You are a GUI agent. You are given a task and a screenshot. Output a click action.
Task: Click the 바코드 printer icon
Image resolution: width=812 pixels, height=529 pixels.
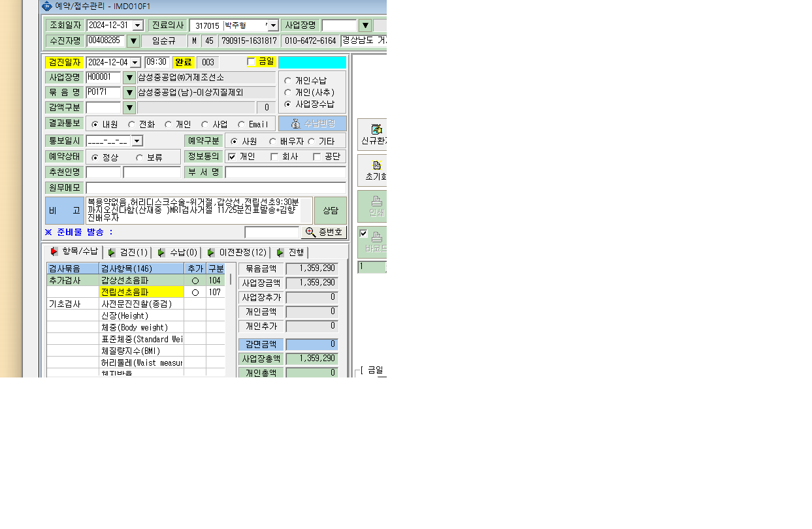(377, 237)
